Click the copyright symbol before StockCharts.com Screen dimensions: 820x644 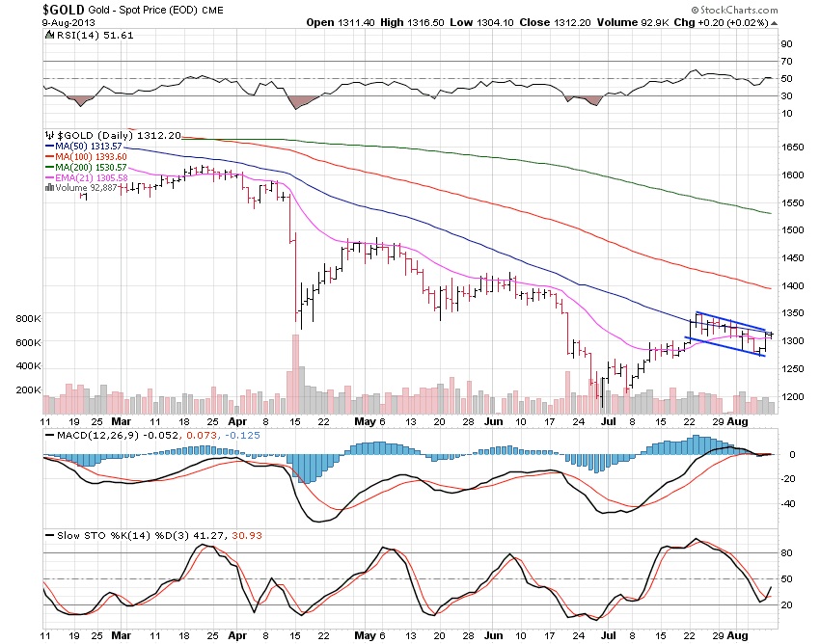point(695,10)
